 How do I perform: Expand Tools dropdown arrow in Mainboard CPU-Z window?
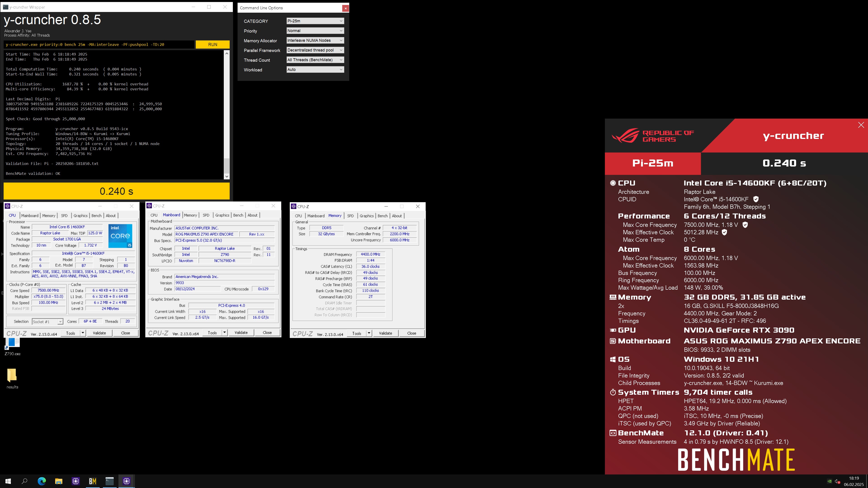pyautogui.click(x=224, y=333)
